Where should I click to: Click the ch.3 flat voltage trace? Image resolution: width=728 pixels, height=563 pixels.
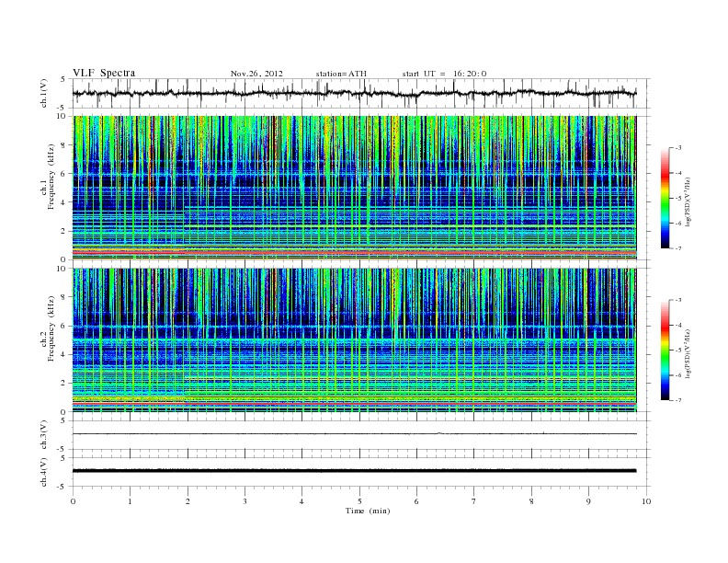[354, 434]
